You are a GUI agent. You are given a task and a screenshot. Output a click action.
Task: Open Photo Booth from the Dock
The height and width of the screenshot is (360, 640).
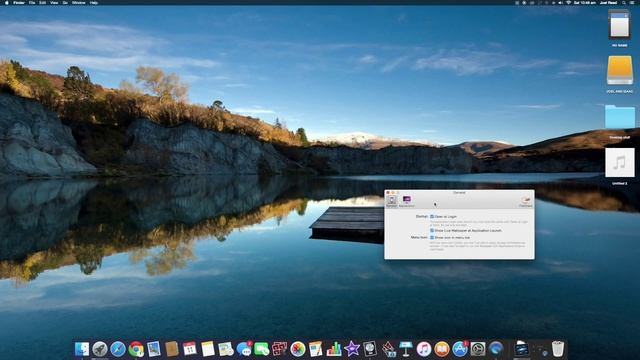[x=280, y=349]
